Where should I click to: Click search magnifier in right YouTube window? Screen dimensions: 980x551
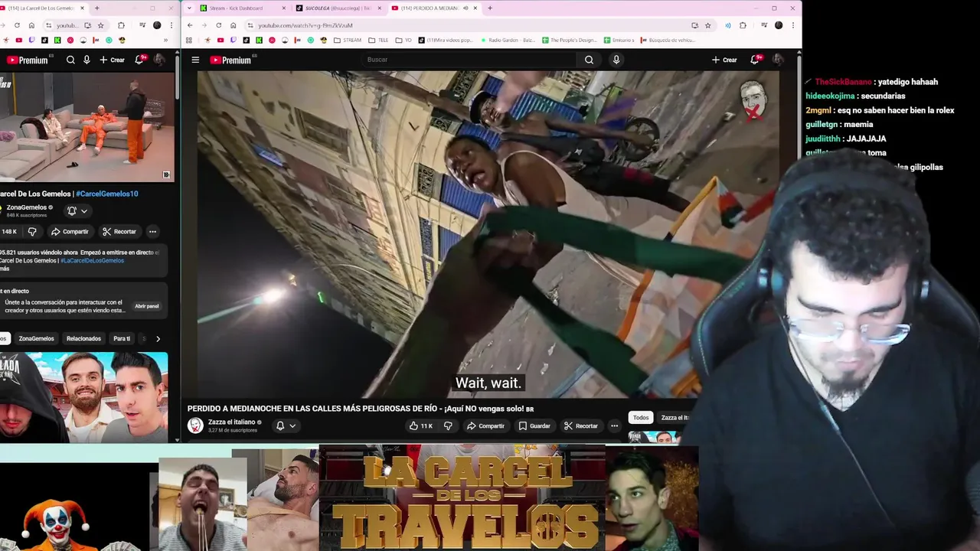(589, 60)
